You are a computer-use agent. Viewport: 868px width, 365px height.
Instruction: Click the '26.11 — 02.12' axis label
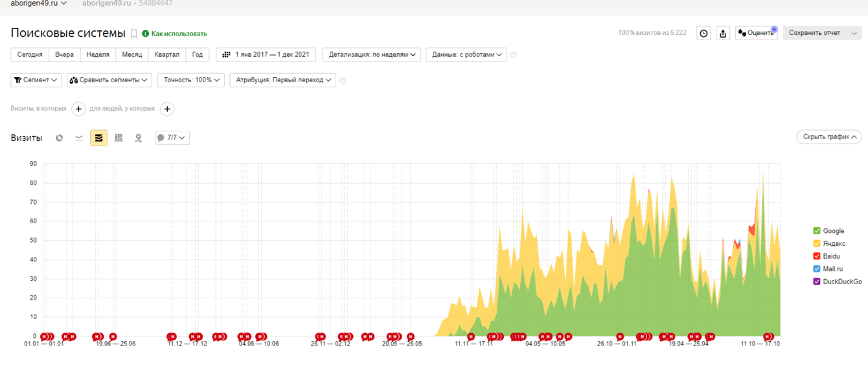pyautogui.click(x=330, y=344)
